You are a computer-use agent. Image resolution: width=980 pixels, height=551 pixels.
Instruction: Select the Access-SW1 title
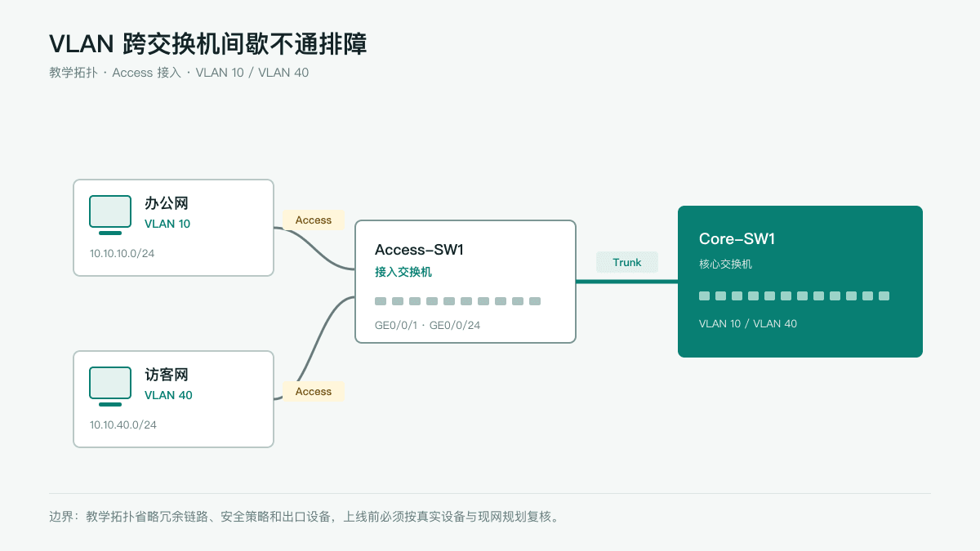coord(419,250)
